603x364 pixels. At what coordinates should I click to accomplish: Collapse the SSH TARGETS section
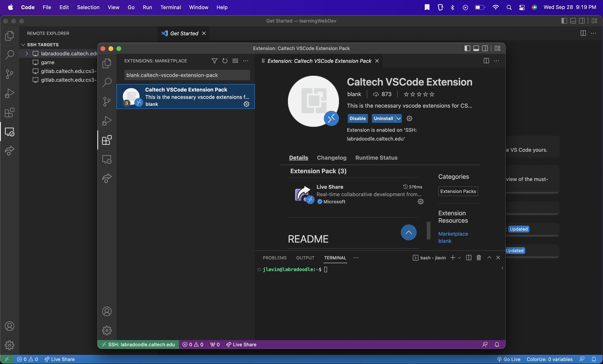(x=23, y=44)
